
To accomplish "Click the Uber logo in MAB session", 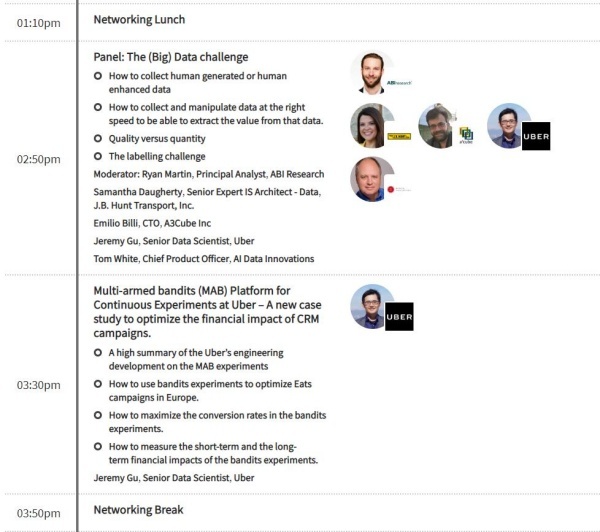I will click(x=399, y=317).
